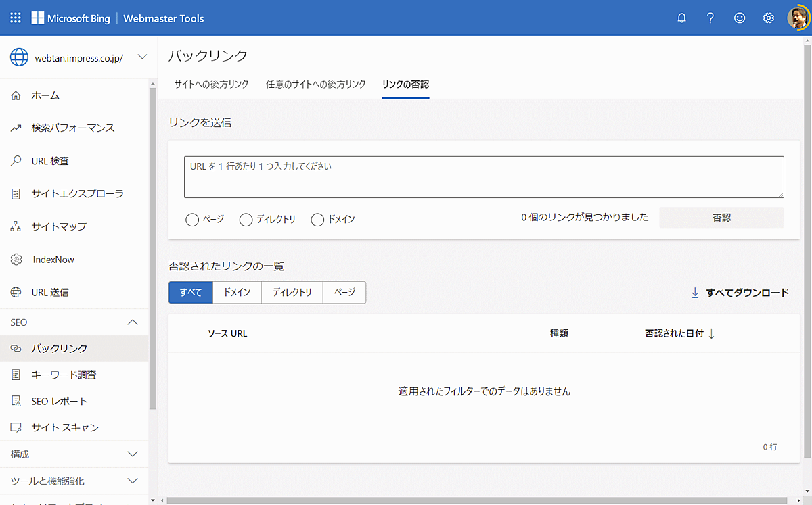Open settings gear icon
The height and width of the screenshot is (505, 812).
point(769,18)
